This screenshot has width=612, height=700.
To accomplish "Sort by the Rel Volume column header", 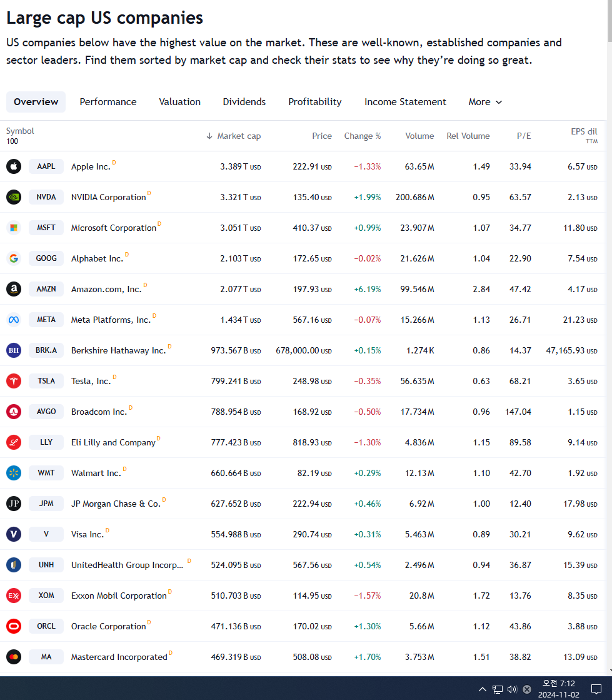I will tap(468, 136).
